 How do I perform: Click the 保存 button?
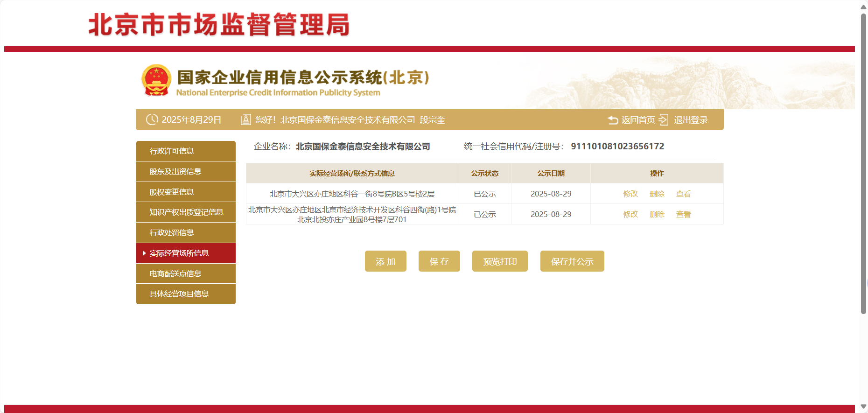pyautogui.click(x=439, y=261)
